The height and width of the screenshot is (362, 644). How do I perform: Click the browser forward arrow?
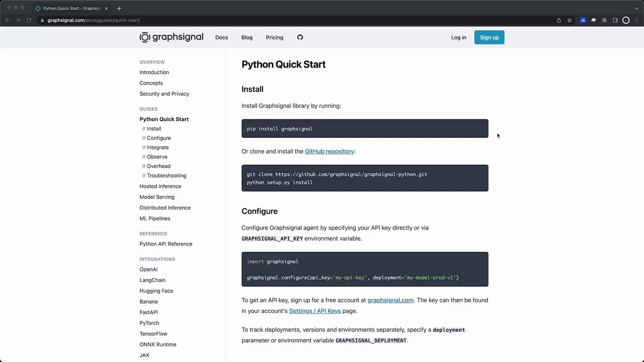coord(18,20)
